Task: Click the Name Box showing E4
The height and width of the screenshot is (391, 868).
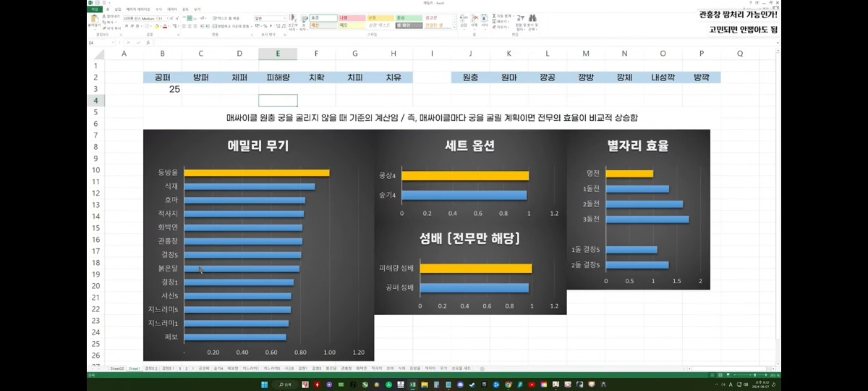Action: [x=100, y=43]
